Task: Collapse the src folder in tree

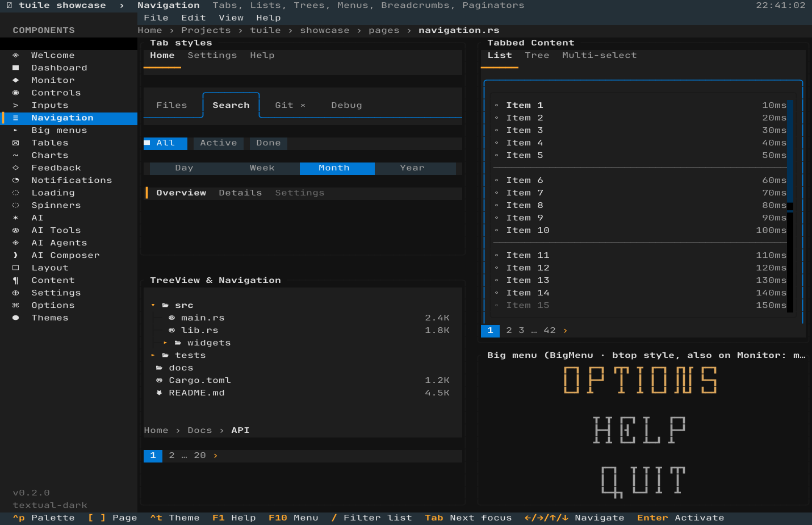Action: [153, 305]
